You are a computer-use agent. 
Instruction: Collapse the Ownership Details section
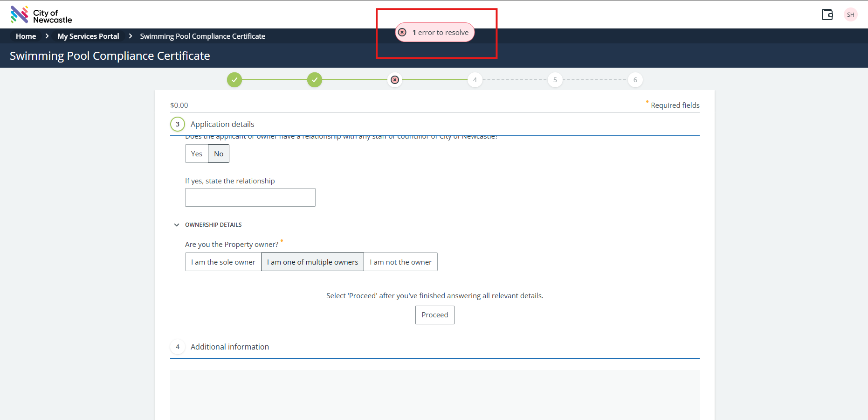point(177,225)
